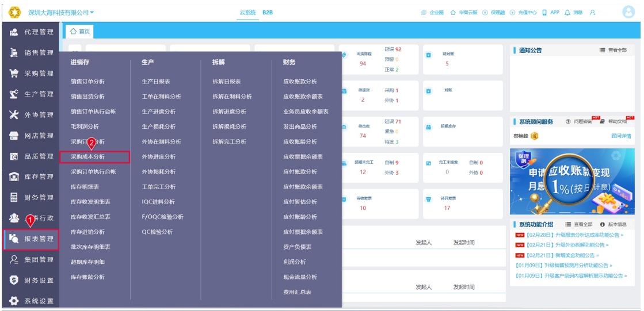Open 消息 notification bell
Image resolution: width=644 pixels, height=311 pixels.
pos(573,13)
